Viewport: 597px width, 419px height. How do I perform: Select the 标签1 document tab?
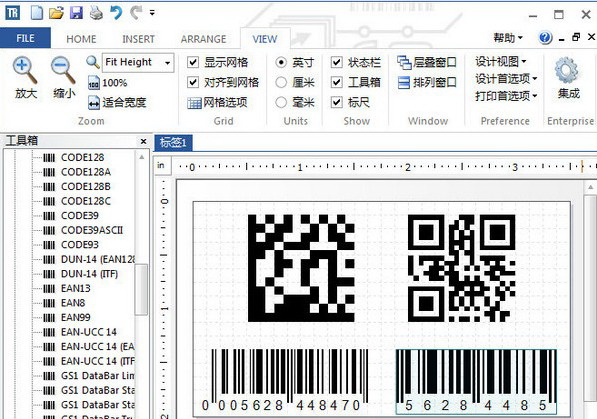coord(173,143)
